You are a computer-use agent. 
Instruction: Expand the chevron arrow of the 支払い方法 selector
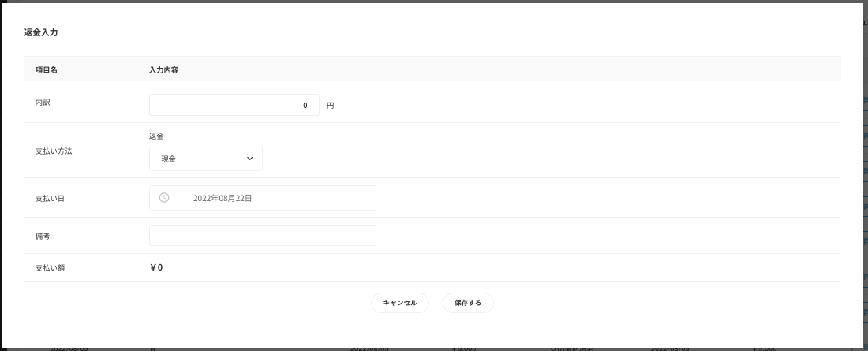tap(250, 159)
